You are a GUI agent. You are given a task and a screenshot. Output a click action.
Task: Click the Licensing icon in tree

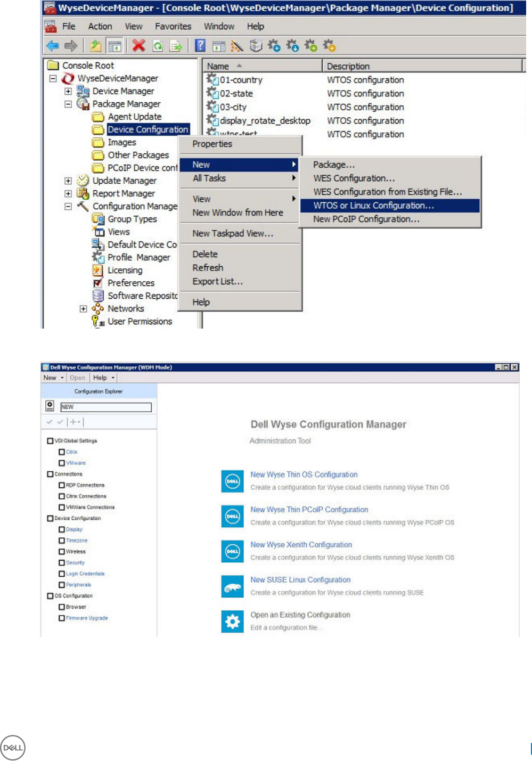coord(98,270)
